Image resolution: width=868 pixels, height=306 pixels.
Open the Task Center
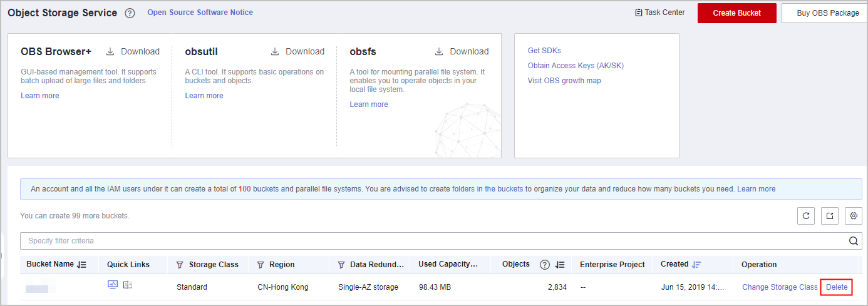point(659,13)
